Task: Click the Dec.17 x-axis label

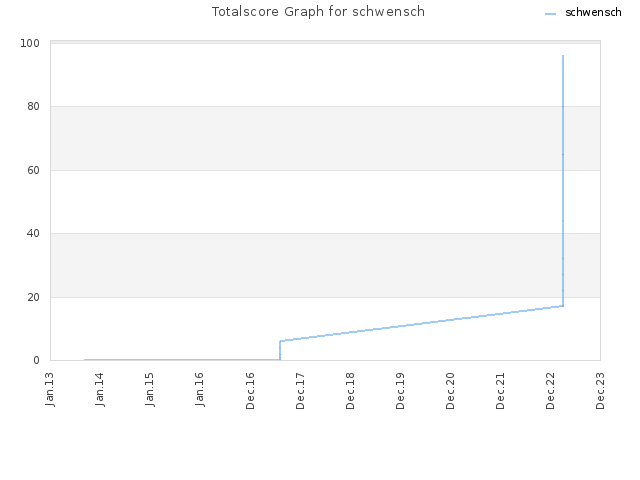Action: [300, 391]
